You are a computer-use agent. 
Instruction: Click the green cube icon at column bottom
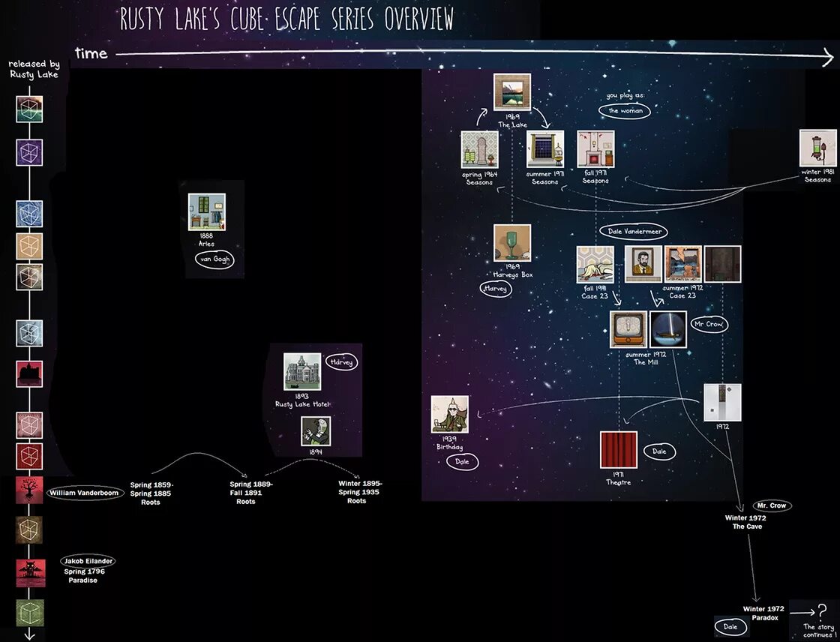click(29, 613)
